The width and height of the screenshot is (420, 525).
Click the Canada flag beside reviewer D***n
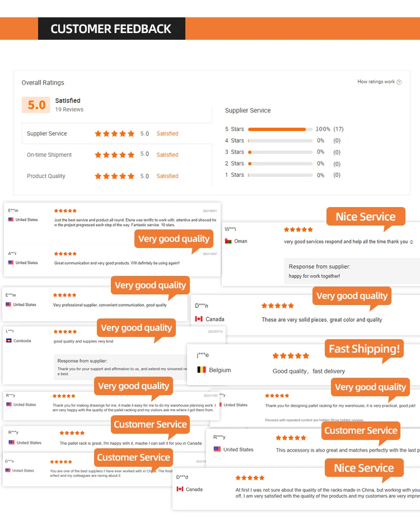click(x=199, y=319)
